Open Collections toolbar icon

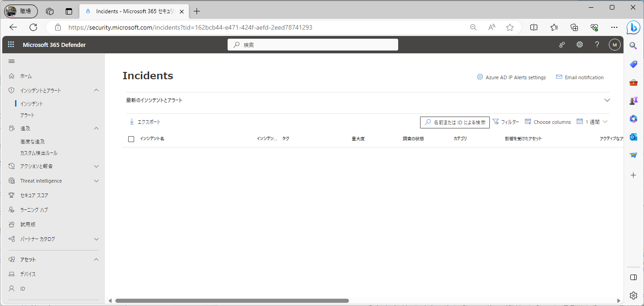tap(574, 27)
